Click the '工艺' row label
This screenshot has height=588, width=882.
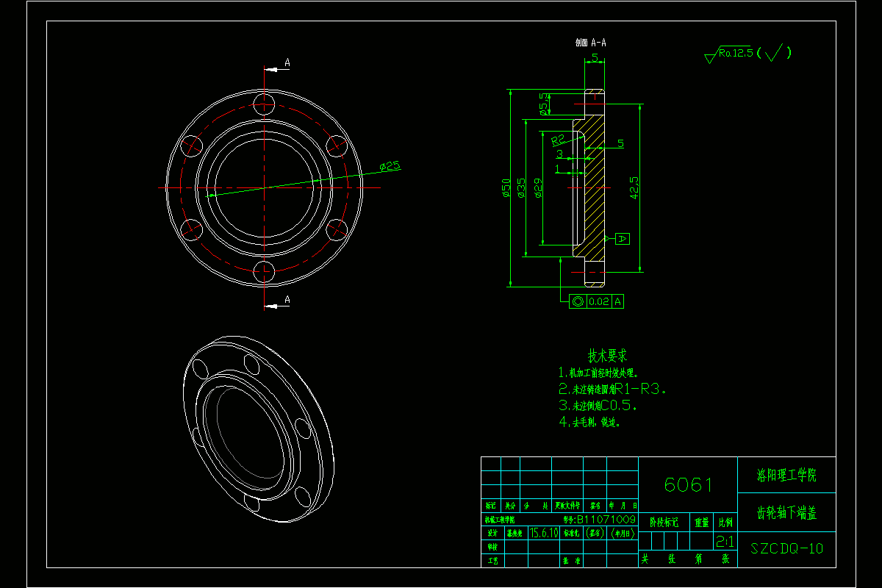tap(492, 560)
